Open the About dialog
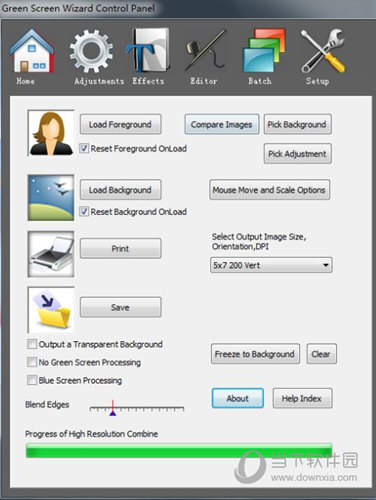Screen dimensions: 376x500 pos(238,398)
